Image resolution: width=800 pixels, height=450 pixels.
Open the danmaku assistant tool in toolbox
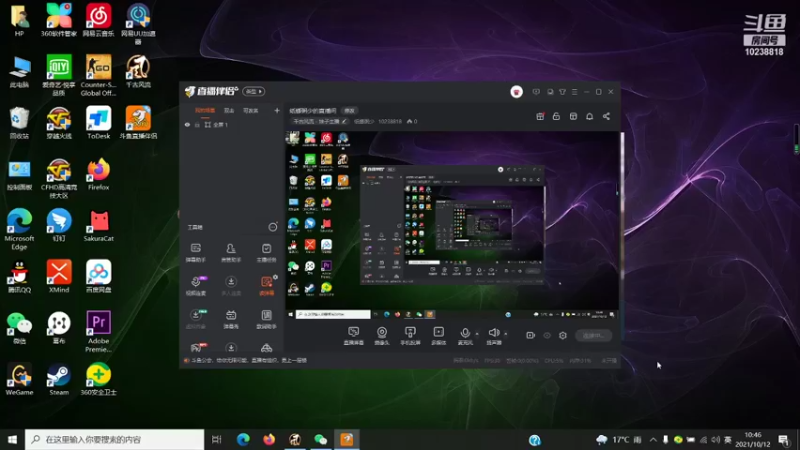tap(195, 253)
